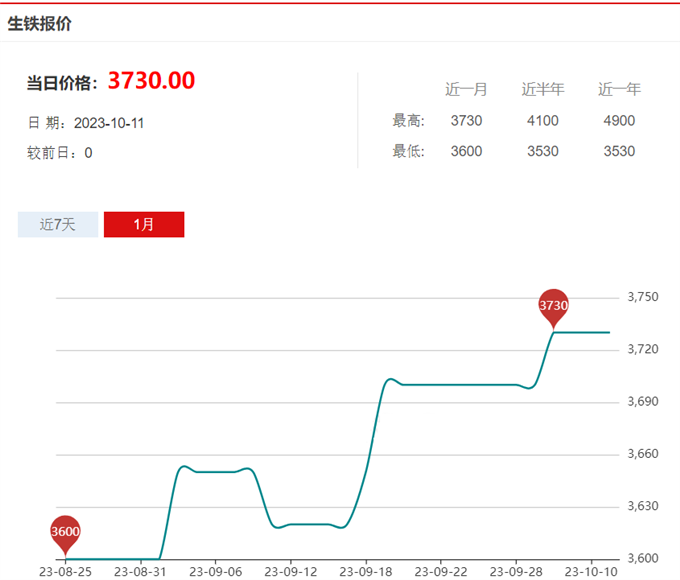The width and height of the screenshot is (680, 580).
Task: Click the 近半年 highest value 4100
Action: [543, 121]
